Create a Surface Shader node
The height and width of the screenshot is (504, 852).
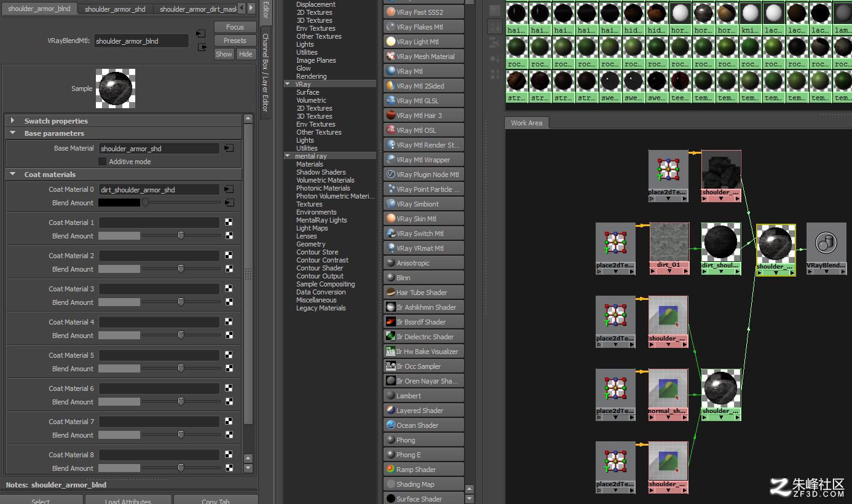pyautogui.click(x=424, y=498)
